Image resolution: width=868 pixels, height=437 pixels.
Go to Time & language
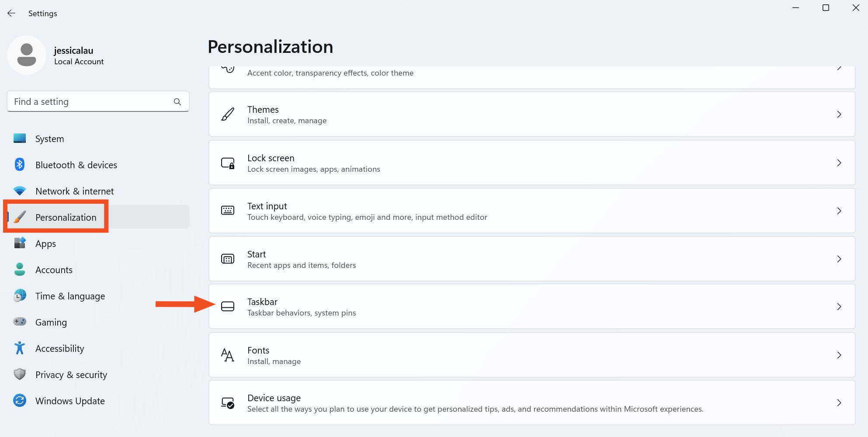point(98,296)
